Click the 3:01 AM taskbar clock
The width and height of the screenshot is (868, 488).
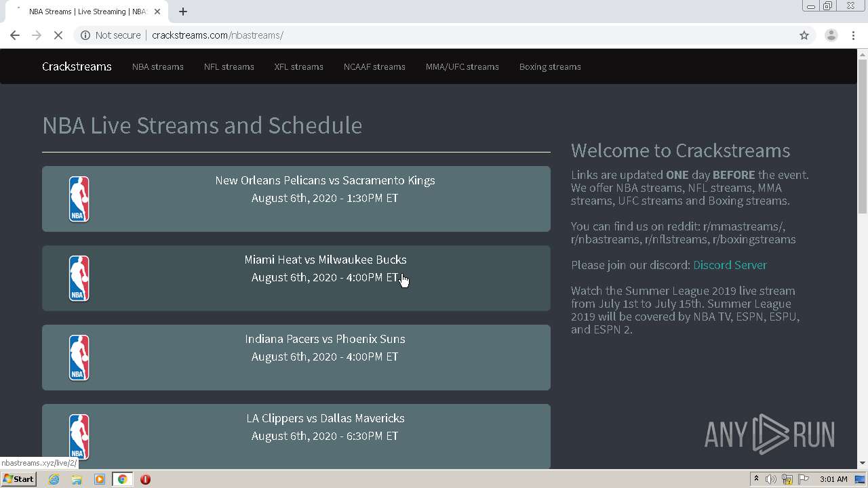coord(833,479)
